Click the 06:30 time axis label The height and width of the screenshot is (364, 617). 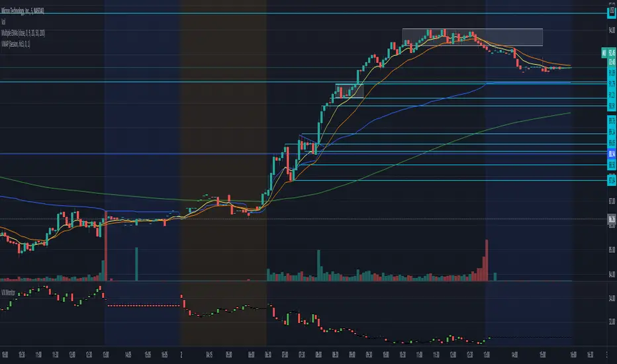(x=268, y=355)
